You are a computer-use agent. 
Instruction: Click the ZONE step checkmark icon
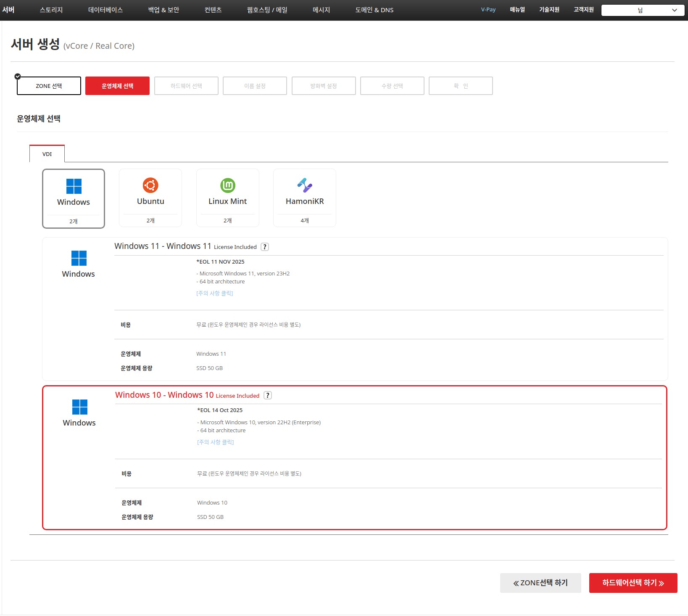18,77
